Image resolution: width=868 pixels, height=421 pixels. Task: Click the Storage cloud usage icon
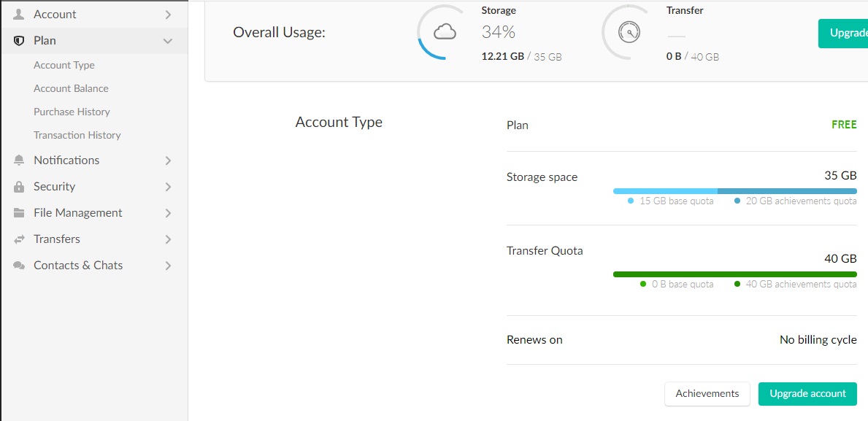445,33
